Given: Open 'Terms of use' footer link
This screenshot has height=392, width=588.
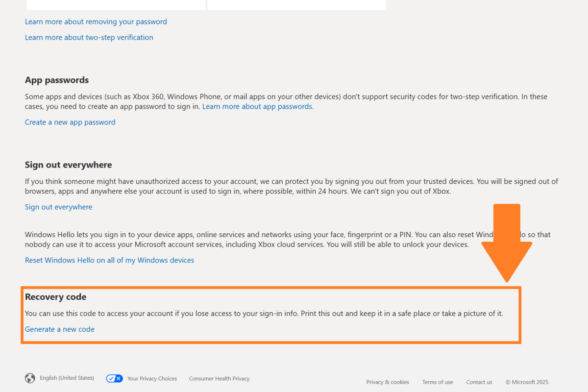Looking at the screenshot, I should [x=438, y=382].
